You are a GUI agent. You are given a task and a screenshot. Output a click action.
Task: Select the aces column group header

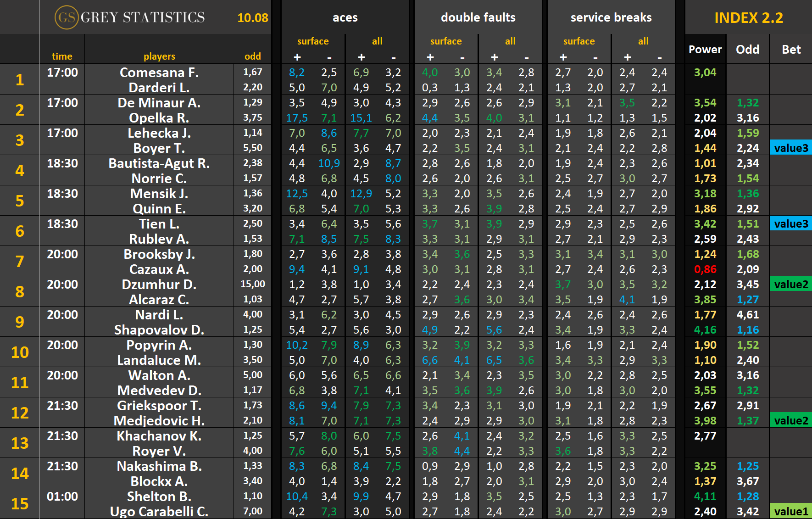(x=345, y=17)
